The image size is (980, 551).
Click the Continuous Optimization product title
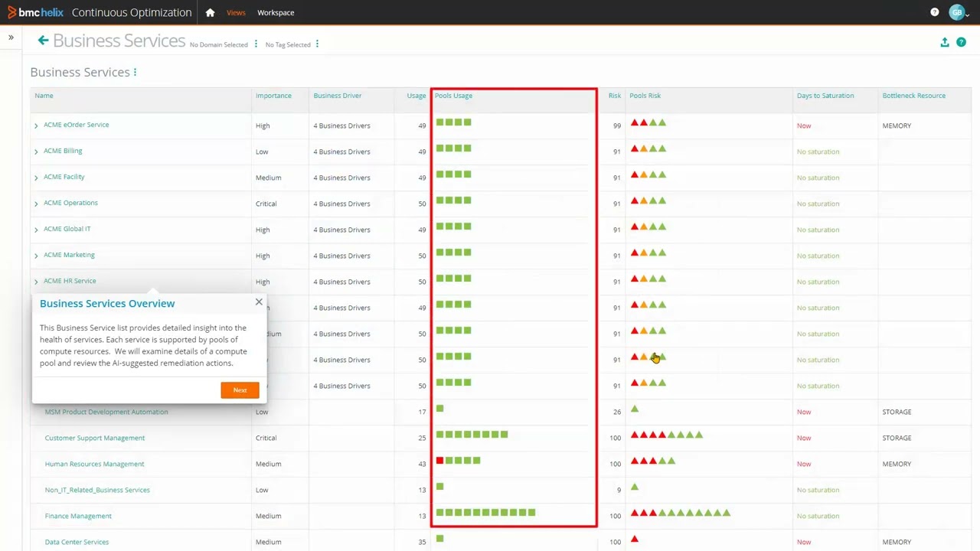click(x=132, y=12)
